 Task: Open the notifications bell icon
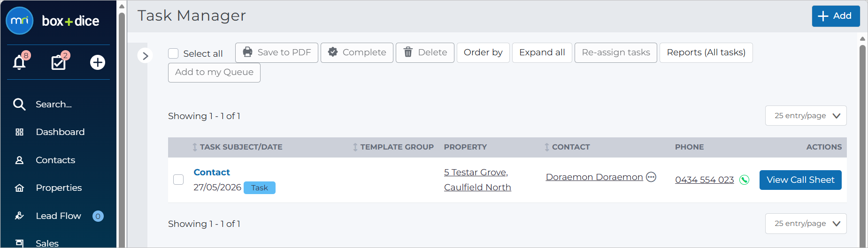pyautogui.click(x=19, y=62)
